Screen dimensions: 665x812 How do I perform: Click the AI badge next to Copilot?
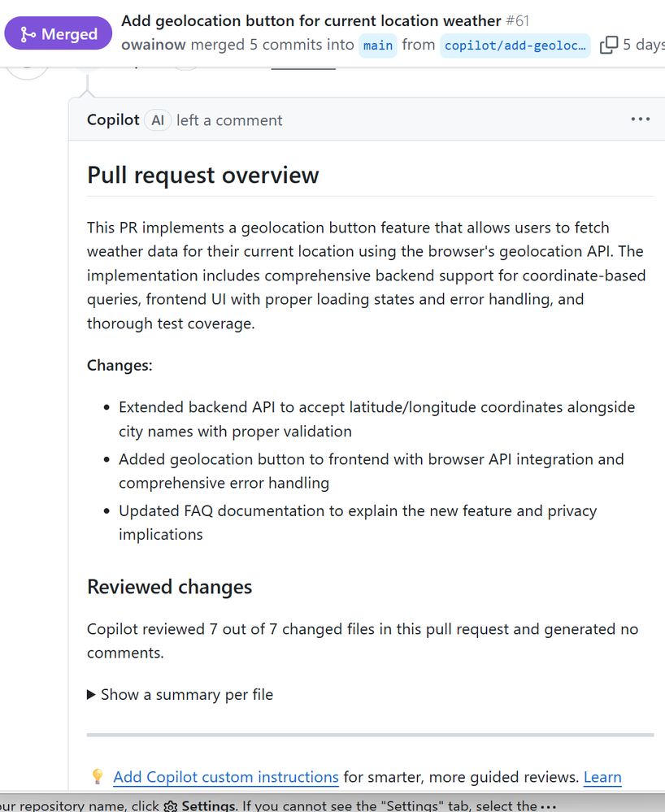pyautogui.click(x=158, y=120)
